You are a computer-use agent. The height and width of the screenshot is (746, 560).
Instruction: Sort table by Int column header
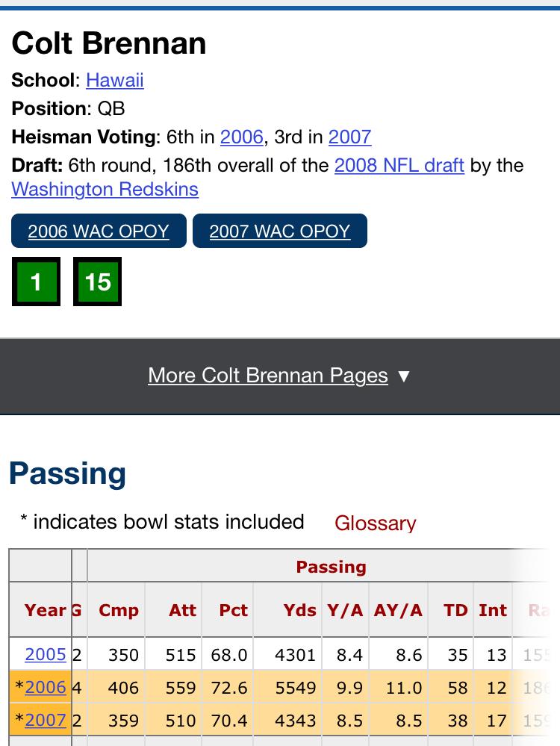(x=493, y=610)
